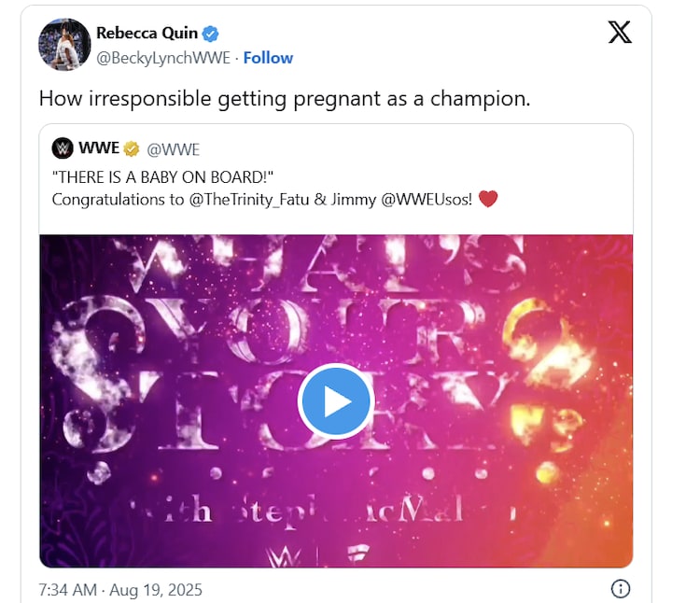Click blue verified badge beside Rebecca Quin
The width and height of the screenshot is (700, 603).
pyautogui.click(x=211, y=35)
